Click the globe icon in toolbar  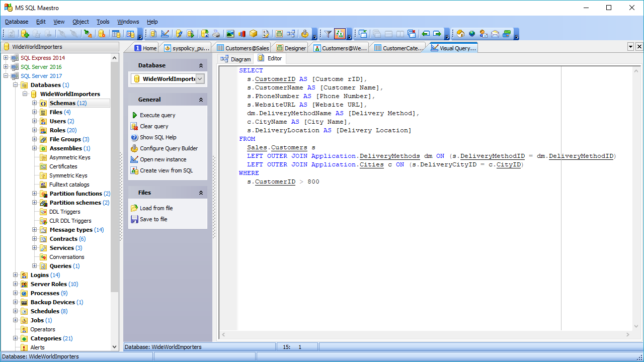[x=472, y=34]
